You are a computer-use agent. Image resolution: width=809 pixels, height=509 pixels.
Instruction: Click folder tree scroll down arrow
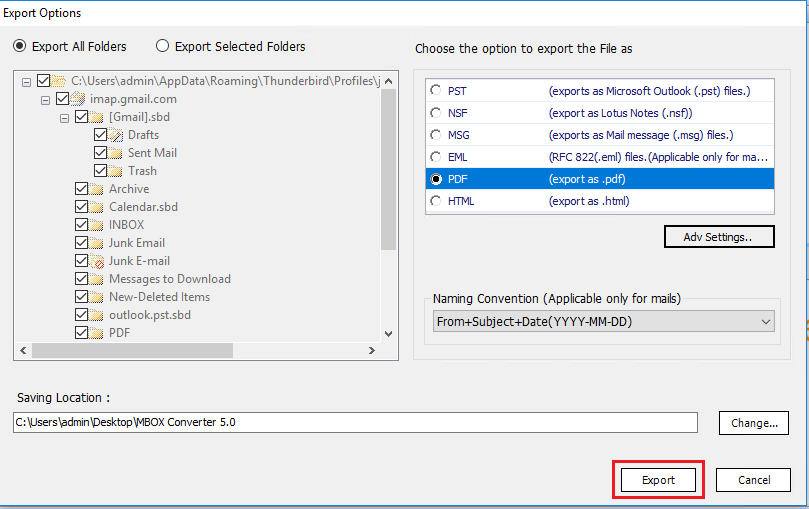click(389, 334)
